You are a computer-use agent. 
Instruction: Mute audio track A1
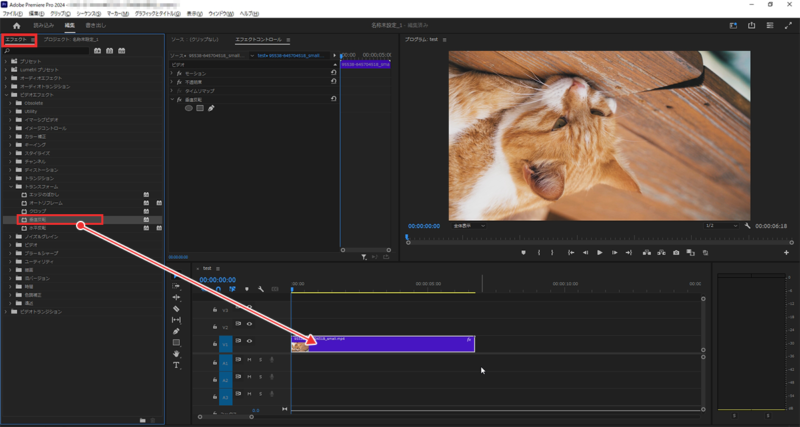point(249,360)
